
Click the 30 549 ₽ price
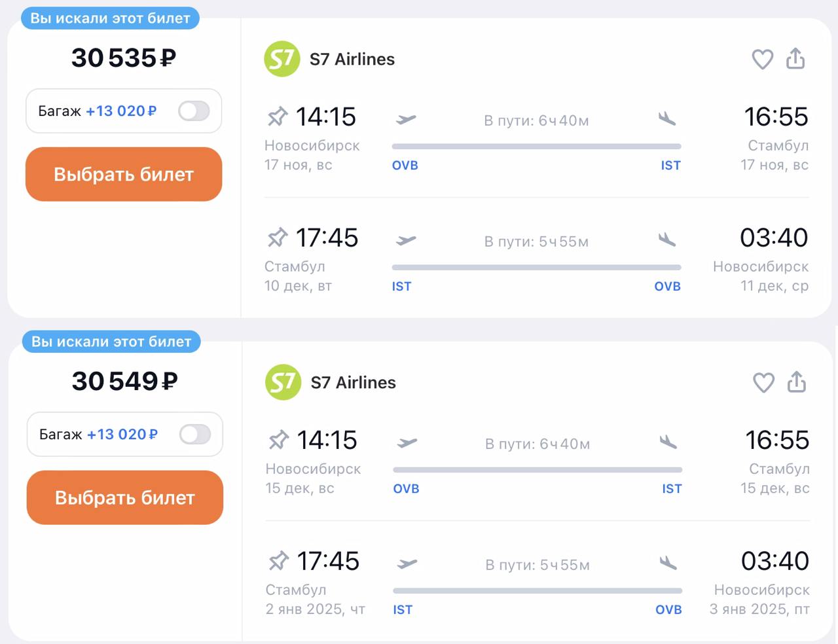tap(124, 382)
